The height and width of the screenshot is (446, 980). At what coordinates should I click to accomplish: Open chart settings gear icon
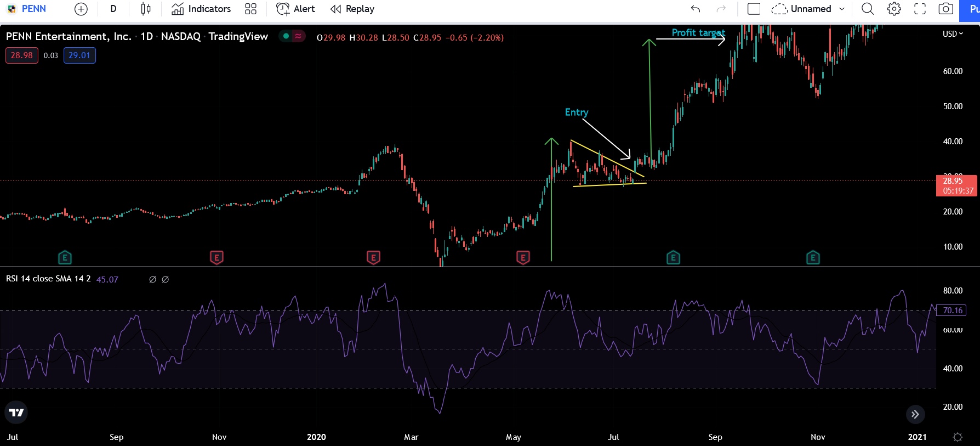(x=894, y=9)
